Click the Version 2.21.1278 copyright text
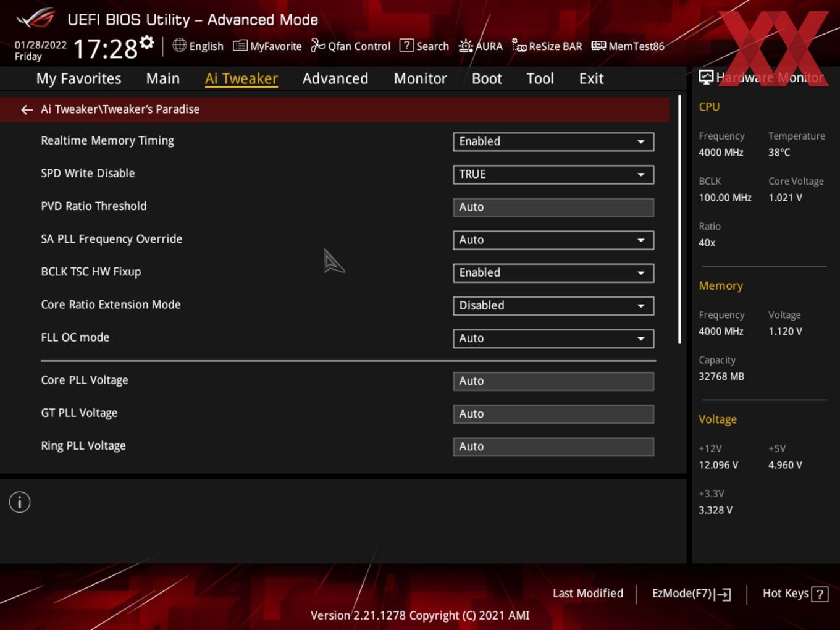The height and width of the screenshot is (630, 840). (x=420, y=615)
